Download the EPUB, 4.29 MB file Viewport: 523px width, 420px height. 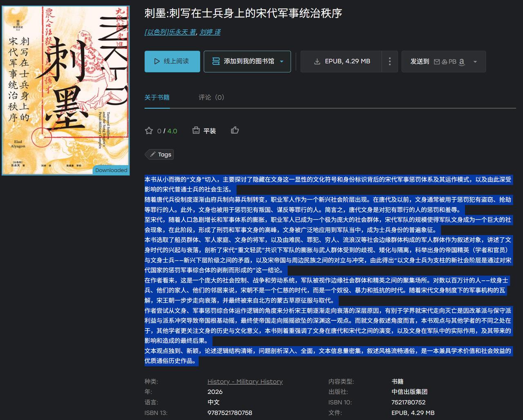click(x=341, y=62)
